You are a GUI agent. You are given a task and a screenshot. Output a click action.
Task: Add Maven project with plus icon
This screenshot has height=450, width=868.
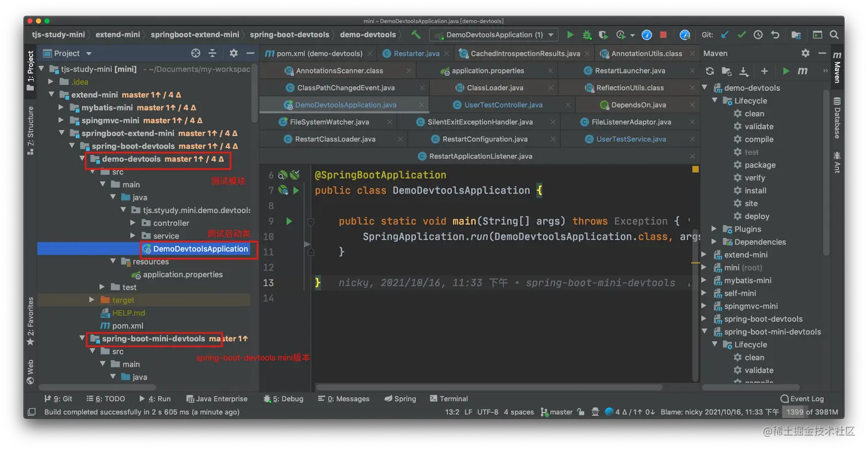click(x=764, y=71)
